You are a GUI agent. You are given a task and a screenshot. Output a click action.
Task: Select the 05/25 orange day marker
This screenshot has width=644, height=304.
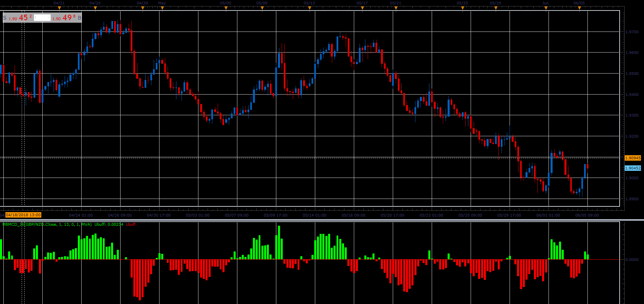coord(463,8)
